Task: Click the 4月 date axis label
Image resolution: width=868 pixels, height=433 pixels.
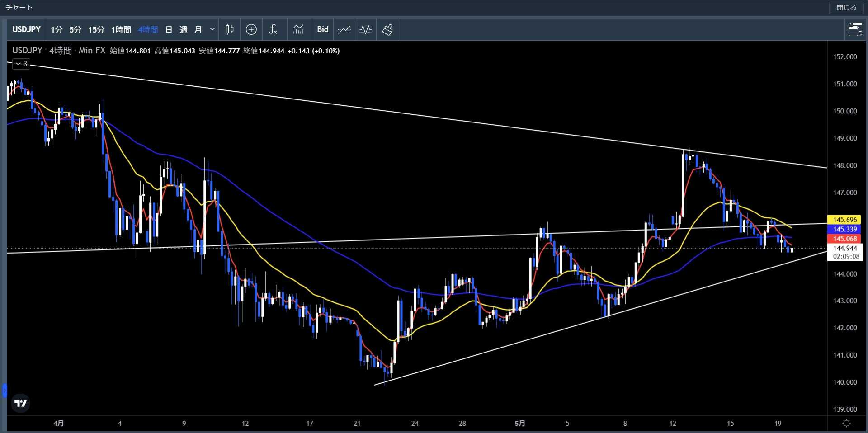Action: click(x=58, y=424)
